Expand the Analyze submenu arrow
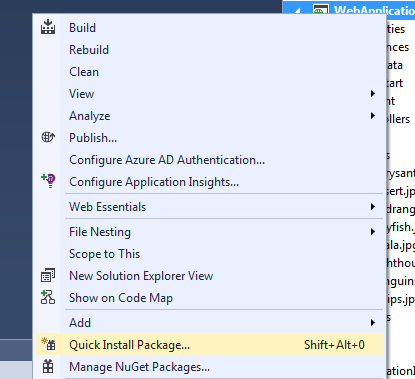The image size is (415, 379). [373, 116]
